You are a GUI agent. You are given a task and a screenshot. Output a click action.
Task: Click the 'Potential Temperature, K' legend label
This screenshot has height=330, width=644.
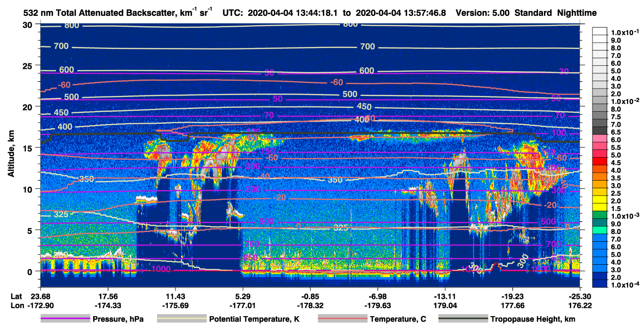(x=255, y=319)
